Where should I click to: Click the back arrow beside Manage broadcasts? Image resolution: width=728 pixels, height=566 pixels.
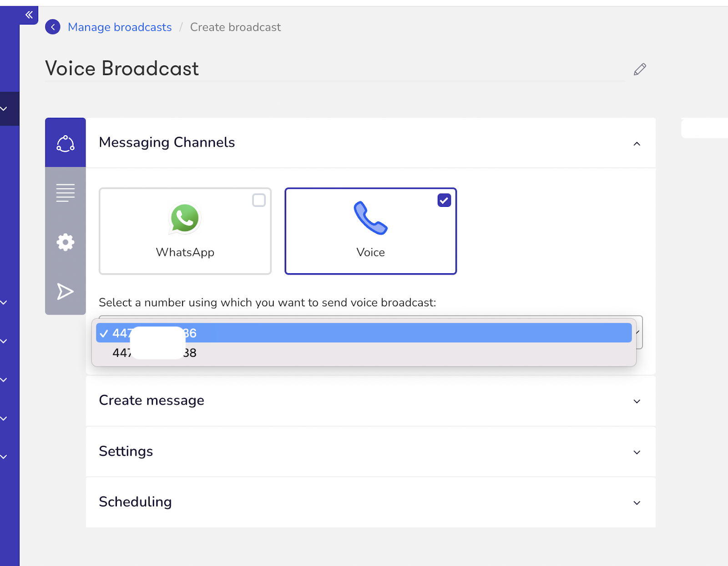pos(53,27)
